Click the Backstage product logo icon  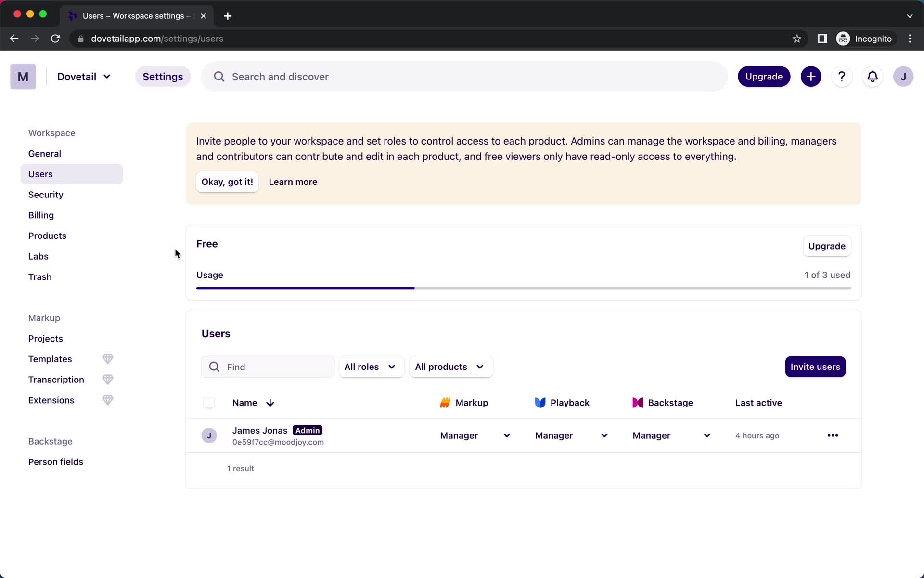(x=638, y=403)
